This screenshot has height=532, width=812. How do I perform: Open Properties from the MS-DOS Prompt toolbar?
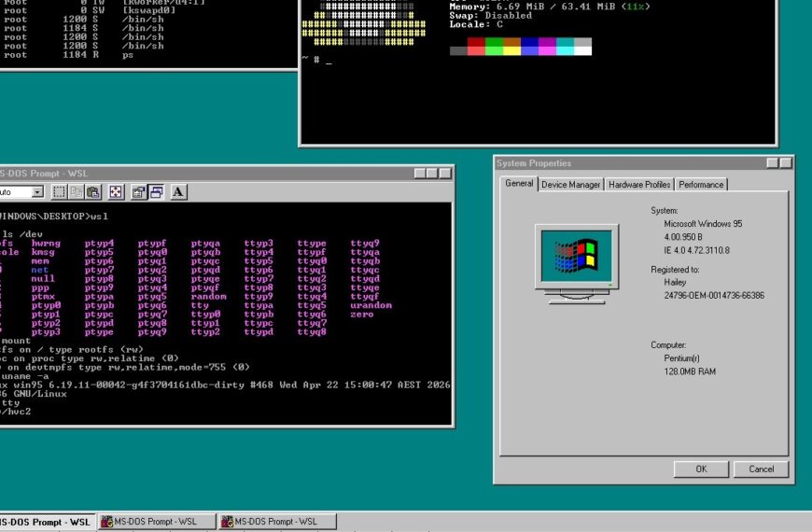click(138, 192)
